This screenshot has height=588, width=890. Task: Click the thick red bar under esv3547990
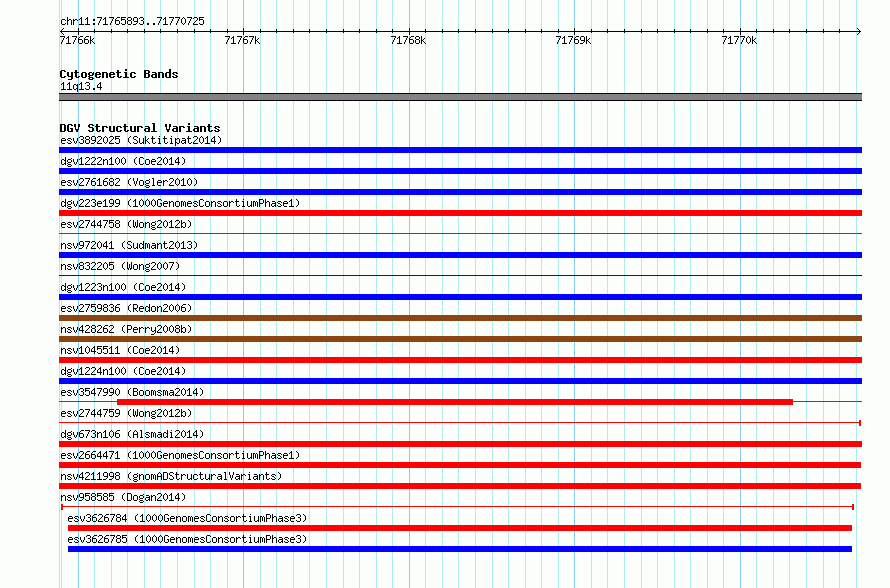click(x=455, y=402)
